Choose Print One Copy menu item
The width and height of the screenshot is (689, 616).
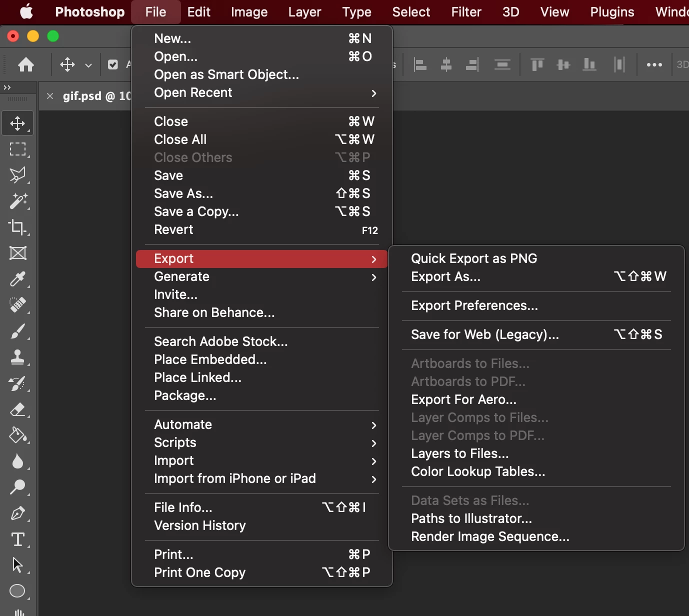click(261, 572)
